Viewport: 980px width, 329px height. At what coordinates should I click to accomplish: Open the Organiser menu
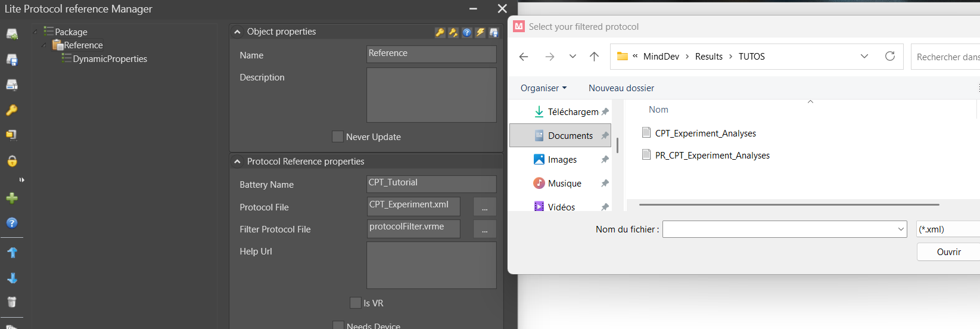(x=543, y=88)
